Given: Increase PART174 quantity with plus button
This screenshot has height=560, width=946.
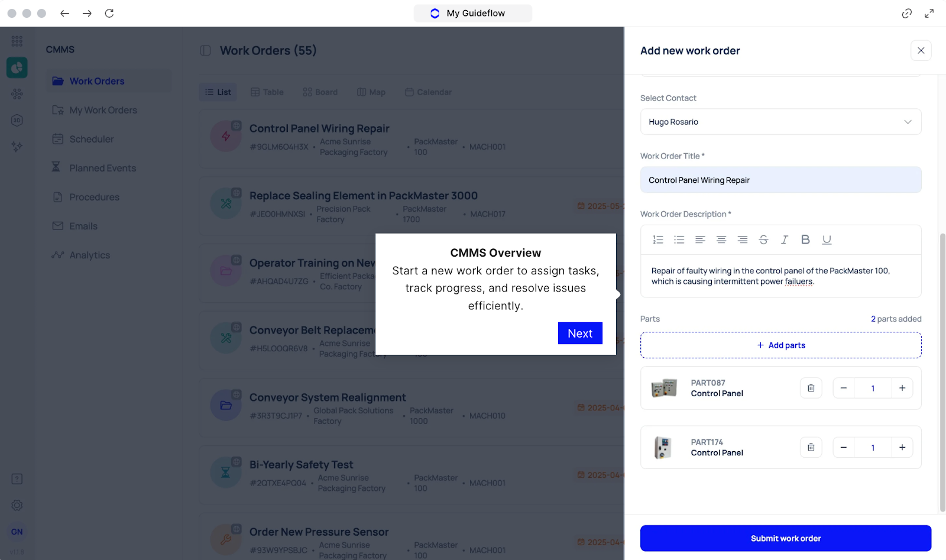Looking at the screenshot, I should click(x=902, y=447).
